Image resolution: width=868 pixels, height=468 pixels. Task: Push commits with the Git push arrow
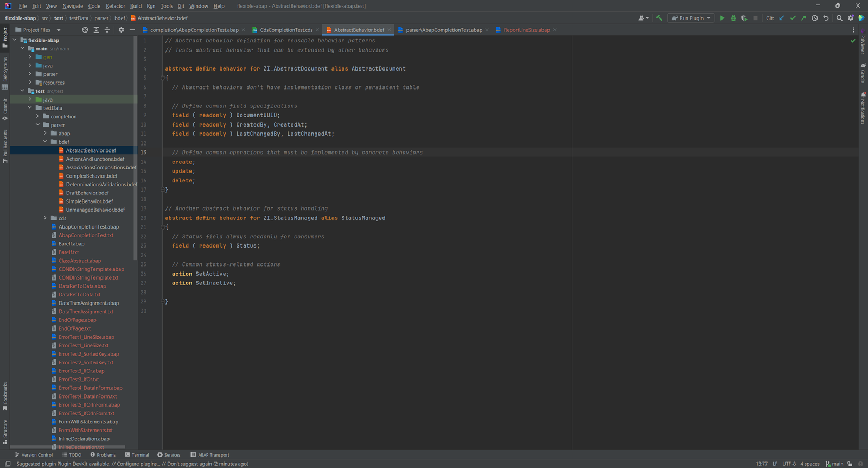[803, 18]
